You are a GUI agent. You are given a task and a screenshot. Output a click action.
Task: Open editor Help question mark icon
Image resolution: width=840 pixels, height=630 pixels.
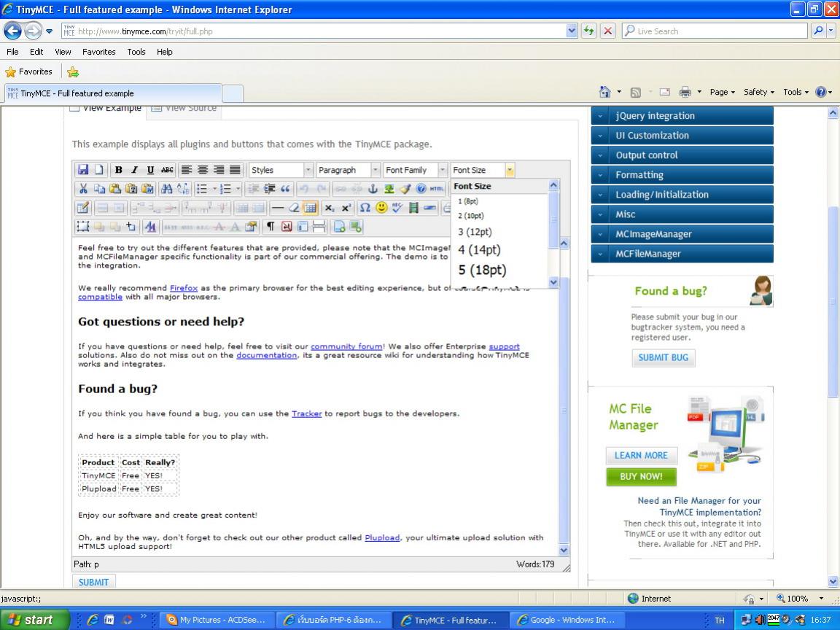pyautogui.click(x=421, y=189)
